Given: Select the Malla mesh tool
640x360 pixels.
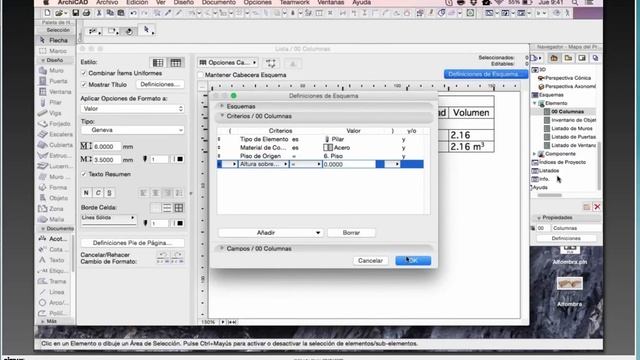Looking at the screenshot, I should click(x=55, y=219).
